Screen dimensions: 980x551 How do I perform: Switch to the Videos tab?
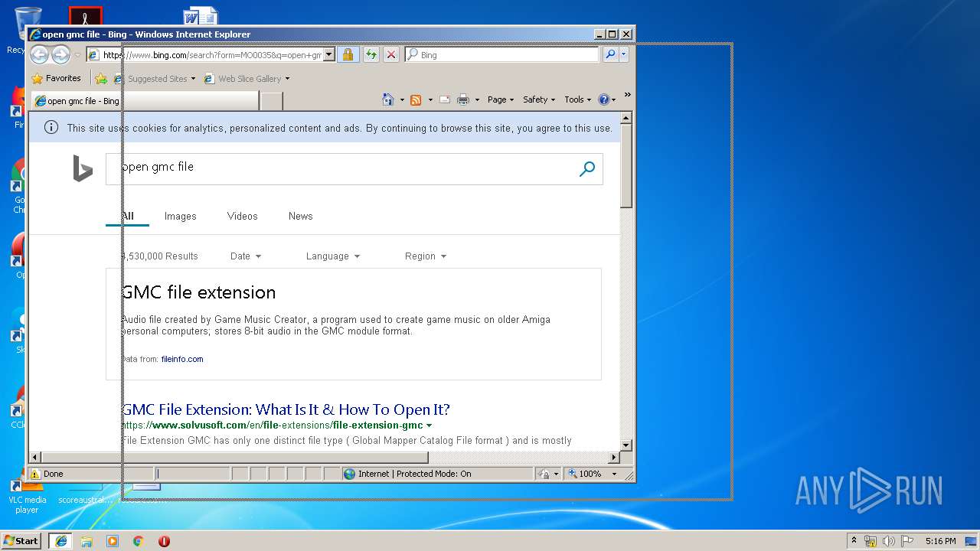tap(243, 217)
